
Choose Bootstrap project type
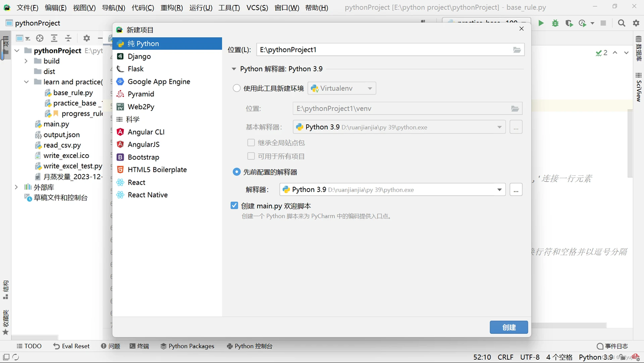[x=167, y=157]
